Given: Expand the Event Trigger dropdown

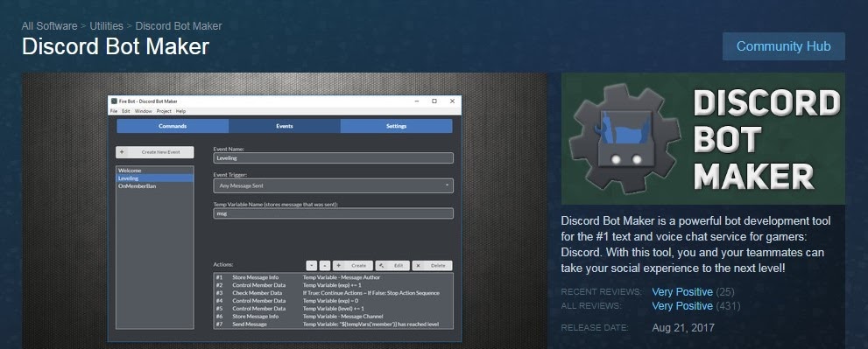Looking at the screenshot, I should (x=333, y=185).
